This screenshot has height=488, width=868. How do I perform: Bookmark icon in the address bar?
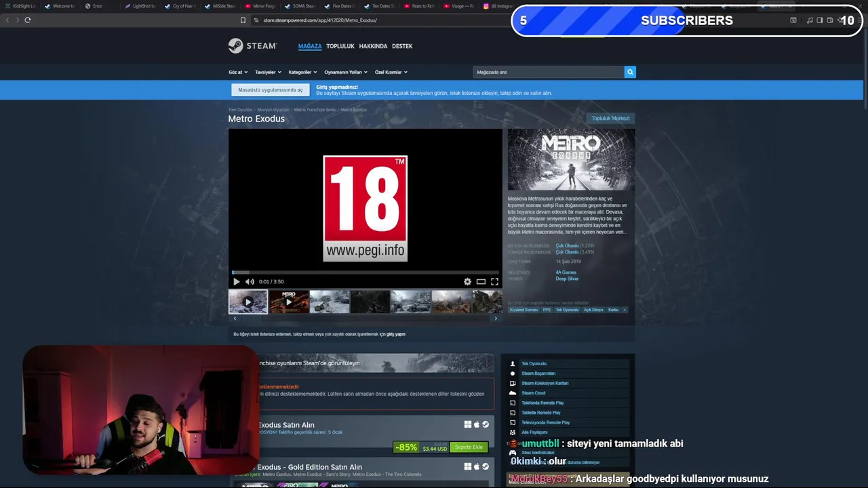[x=243, y=20]
